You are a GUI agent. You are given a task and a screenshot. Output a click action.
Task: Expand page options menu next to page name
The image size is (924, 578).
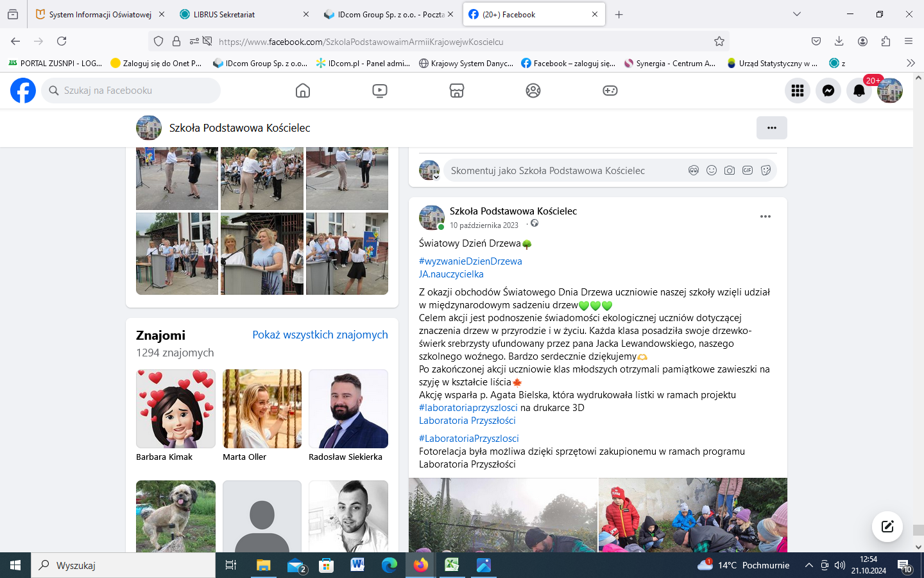point(771,128)
